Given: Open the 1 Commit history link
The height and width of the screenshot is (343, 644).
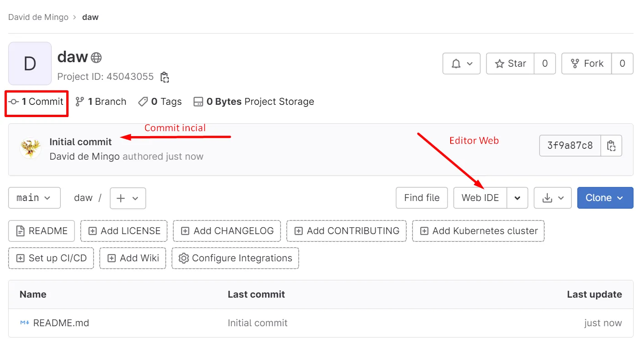Looking at the screenshot, I should click(x=37, y=102).
